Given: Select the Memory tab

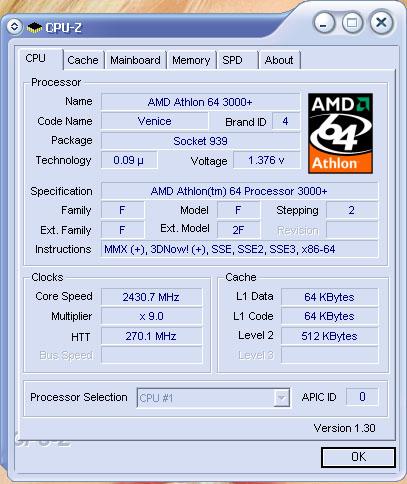Looking at the screenshot, I should pyautogui.click(x=191, y=60).
